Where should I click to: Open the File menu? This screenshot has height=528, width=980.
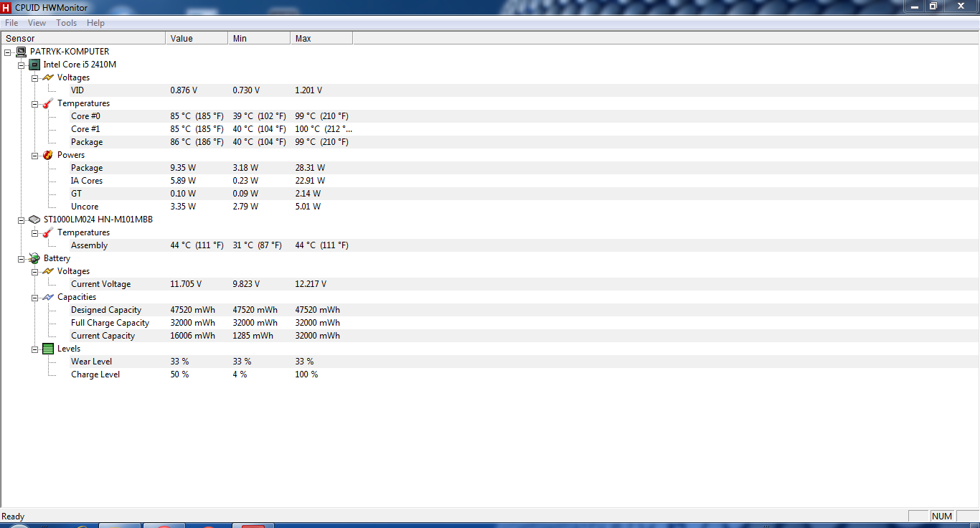pyautogui.click(x=11, y=23)
